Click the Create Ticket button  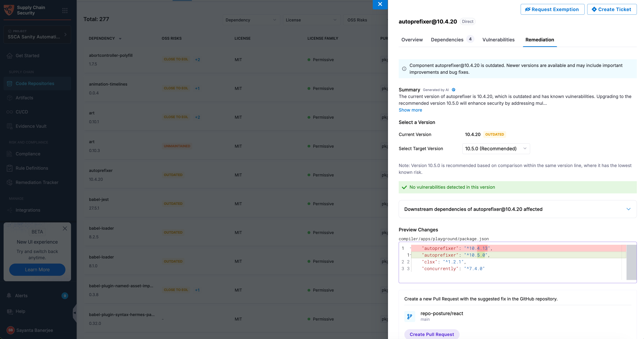[612, 10]
